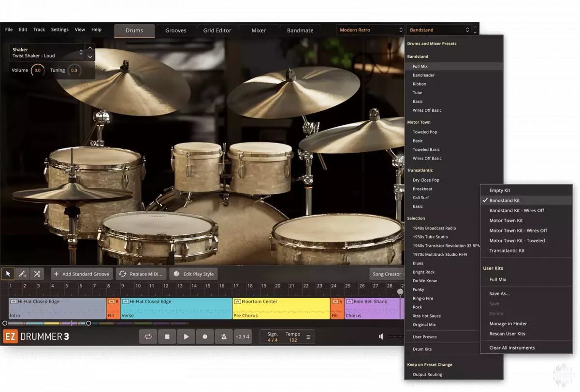Select the pencil draw tool
The width and height of the screenshot is (580, 392).
[22, 274]
